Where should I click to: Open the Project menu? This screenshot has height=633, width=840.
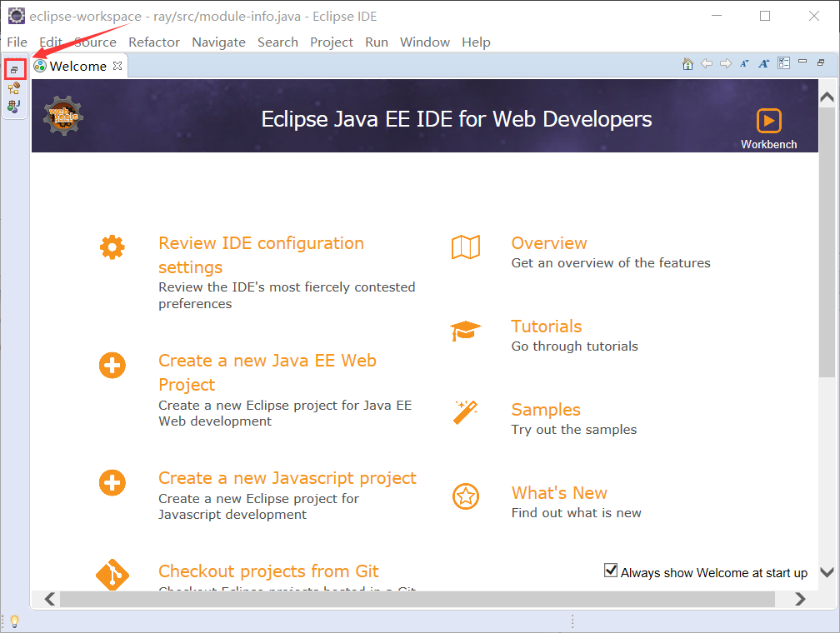331,42
